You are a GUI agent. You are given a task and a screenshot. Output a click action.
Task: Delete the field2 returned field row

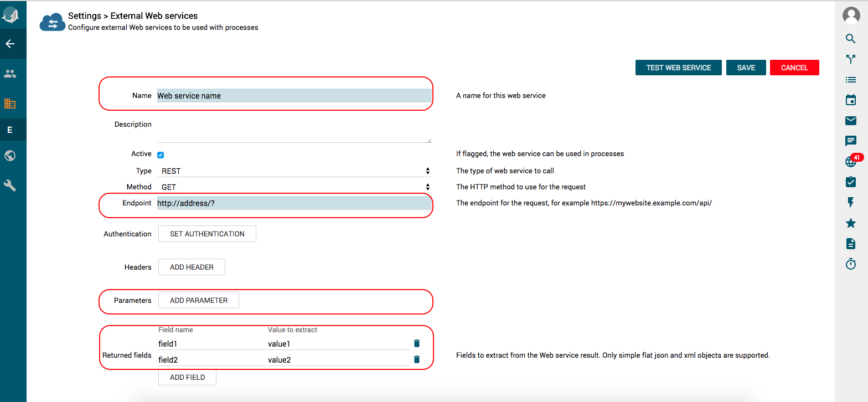(417, 359)
